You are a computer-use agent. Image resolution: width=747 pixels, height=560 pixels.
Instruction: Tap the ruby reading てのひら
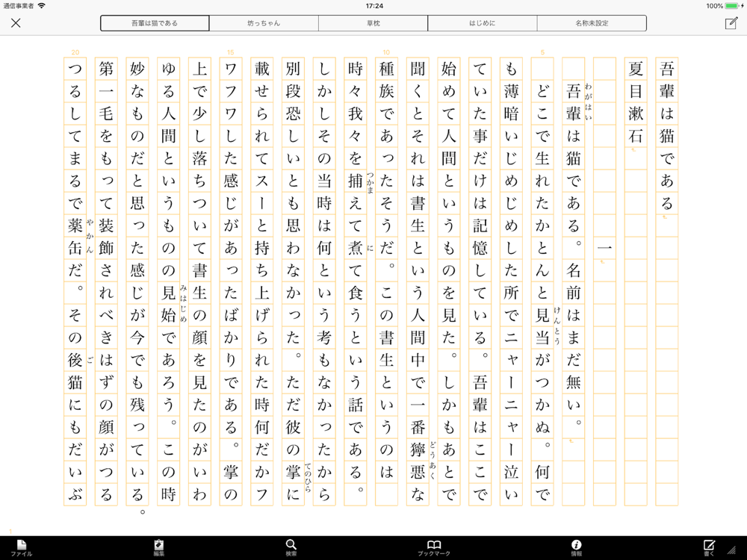(308, 478)
